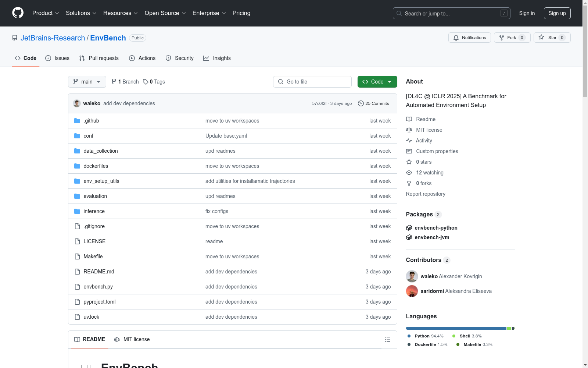The width and height of the screenshot is (588, 368).
Task: Expand the green Code dropdown button
Action: 377,82
